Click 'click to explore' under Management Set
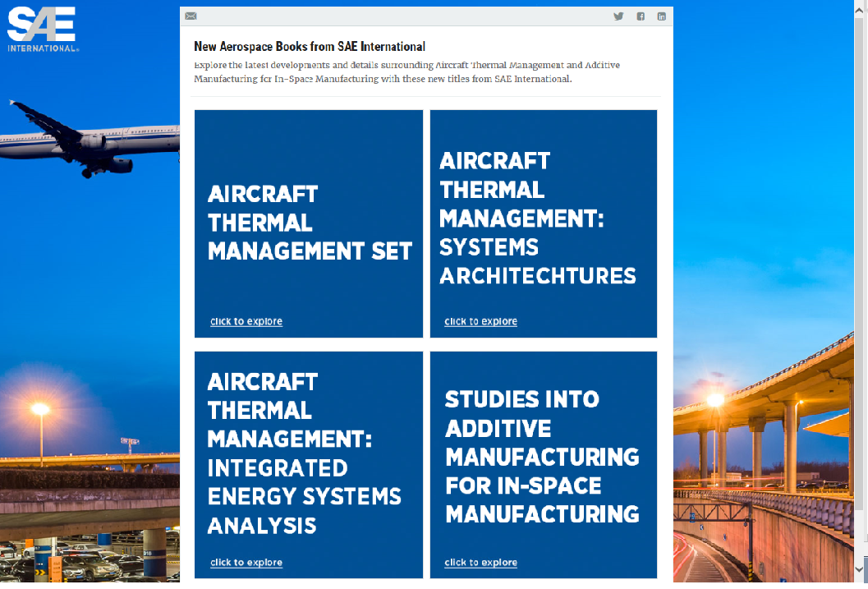The height and width of the screenshot is (589, 868). point(246,322)
